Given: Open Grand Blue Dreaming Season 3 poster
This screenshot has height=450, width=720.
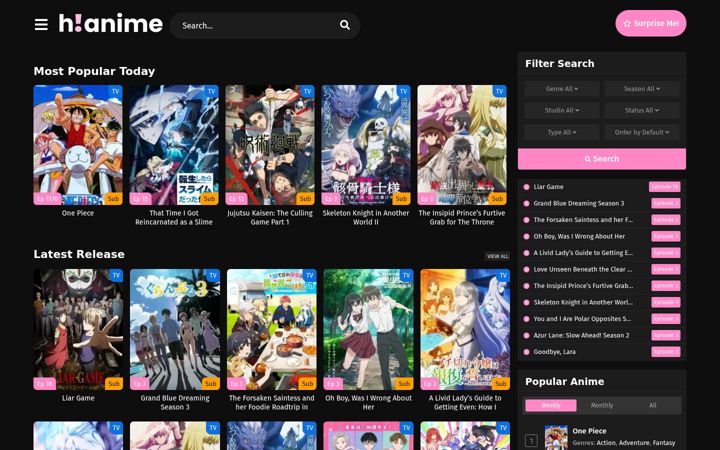Looking at the screenshot, I should pos(175,329).
